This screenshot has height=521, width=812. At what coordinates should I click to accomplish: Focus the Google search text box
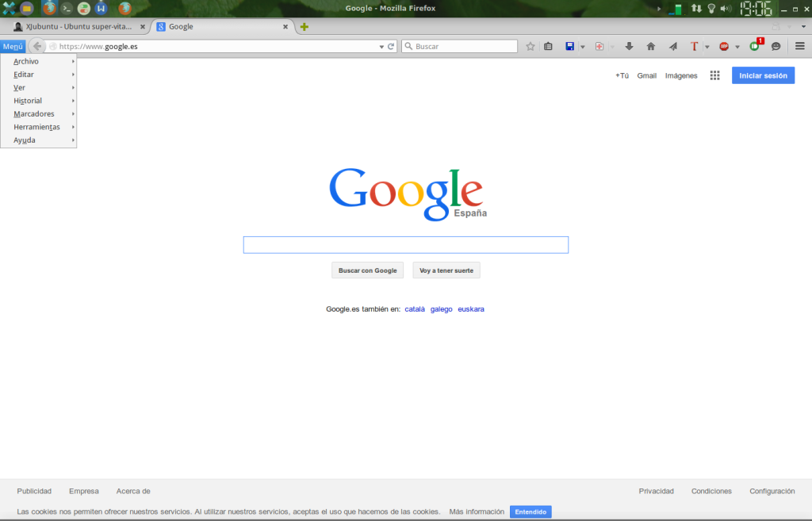pos(406,245)
